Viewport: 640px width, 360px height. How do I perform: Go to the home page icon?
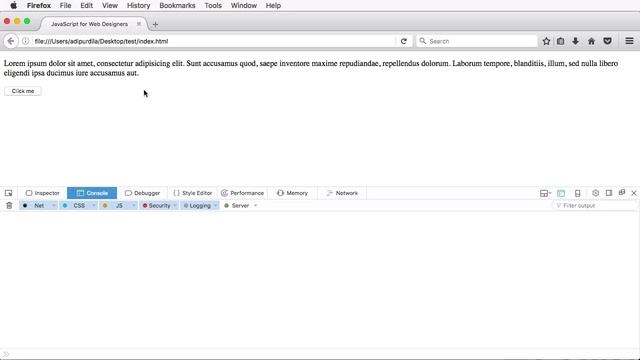(x=591, y=41)
